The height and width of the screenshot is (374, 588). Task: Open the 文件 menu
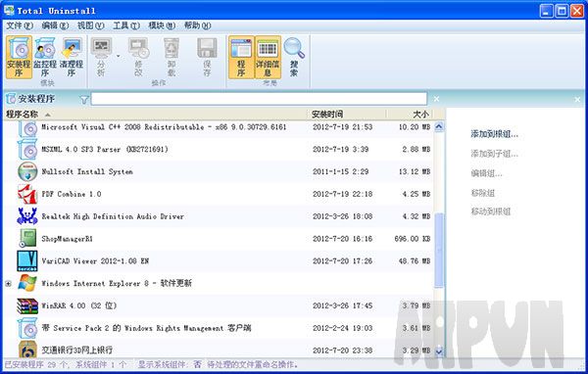20,25
